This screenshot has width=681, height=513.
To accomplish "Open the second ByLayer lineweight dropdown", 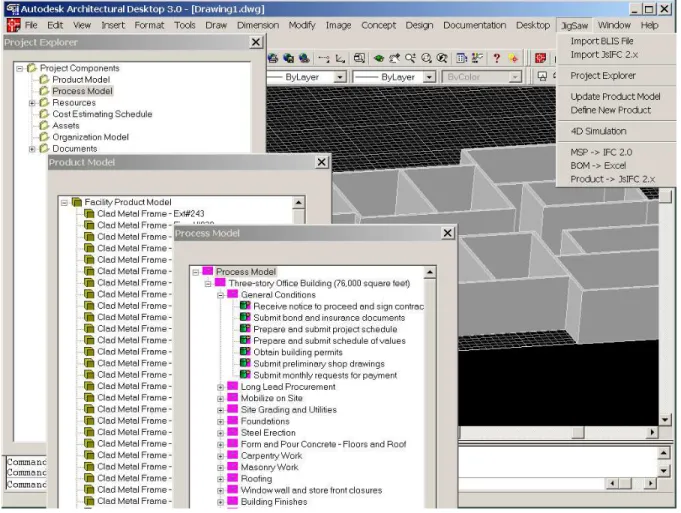I will pos(429,77).
